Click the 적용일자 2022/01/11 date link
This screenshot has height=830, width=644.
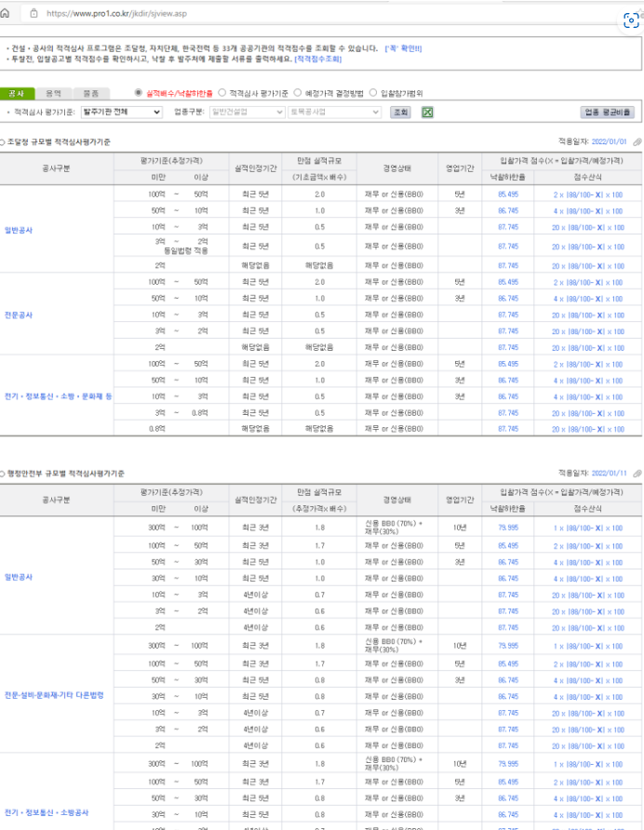pyautogui.click(x=609, y=474)
